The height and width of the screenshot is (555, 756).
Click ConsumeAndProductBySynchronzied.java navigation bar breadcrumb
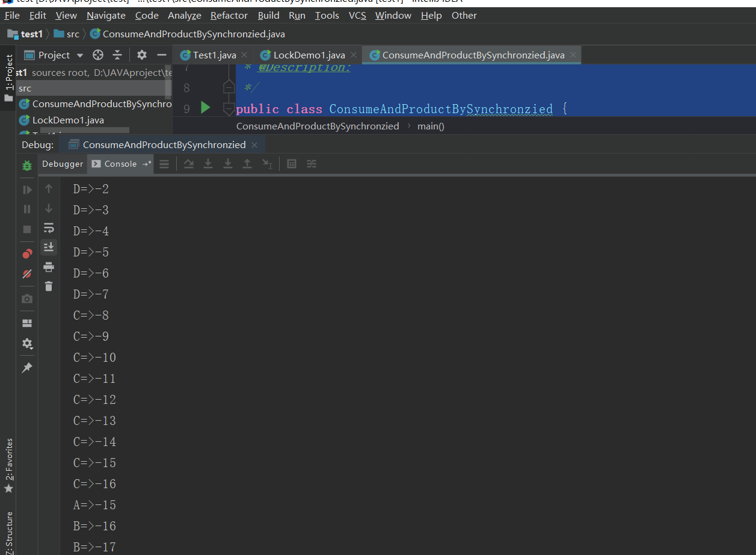188,34
